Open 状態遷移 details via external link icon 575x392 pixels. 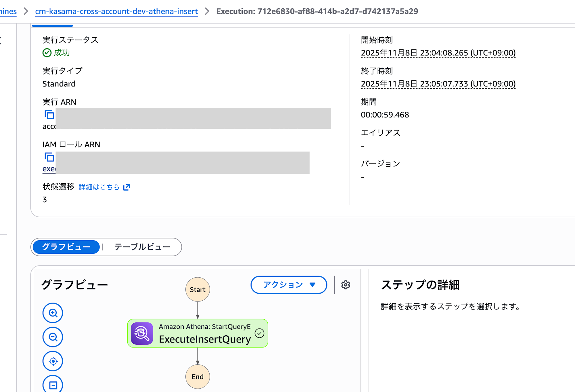coord(126,187)
